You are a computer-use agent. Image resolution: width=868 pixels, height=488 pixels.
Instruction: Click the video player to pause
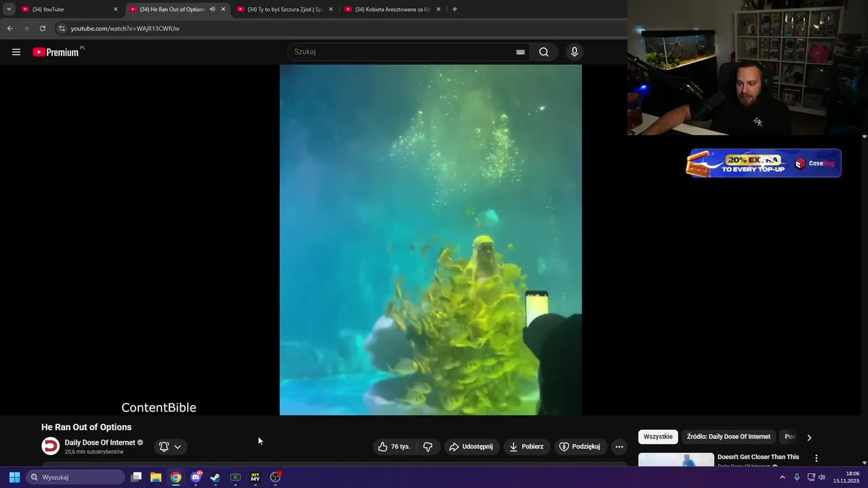pos(431,240)
